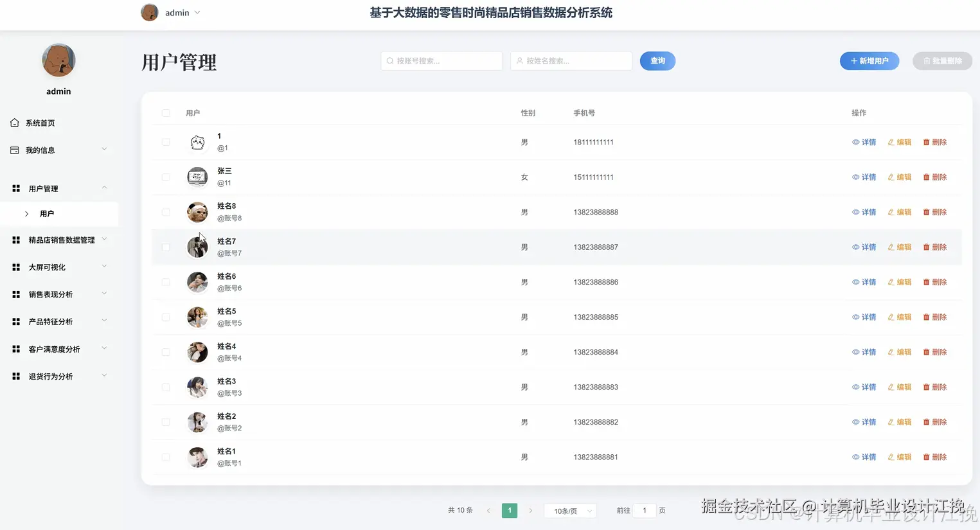Image resolution: width=980 pixels, height=530 pixels.
Task: Click the next page arrow
Action: point(530,511)
